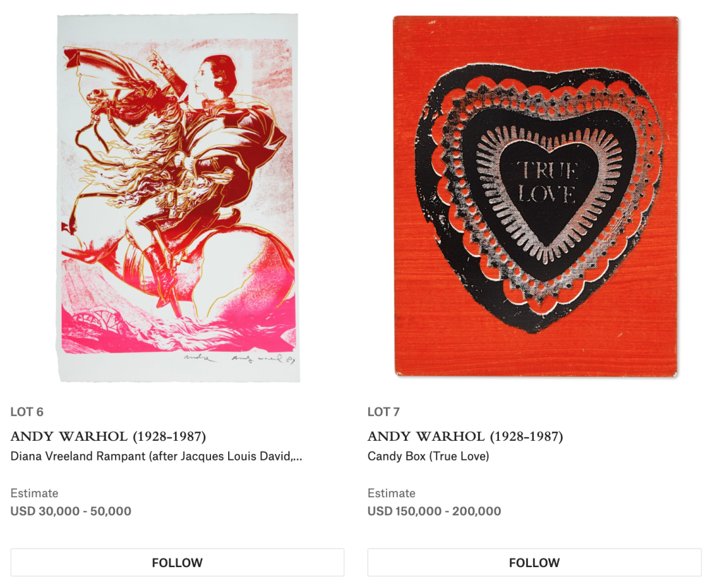710x588 pixels.
Task: Open the Diana Vreeland Rampant artwork image
Action: click(177, 198)
